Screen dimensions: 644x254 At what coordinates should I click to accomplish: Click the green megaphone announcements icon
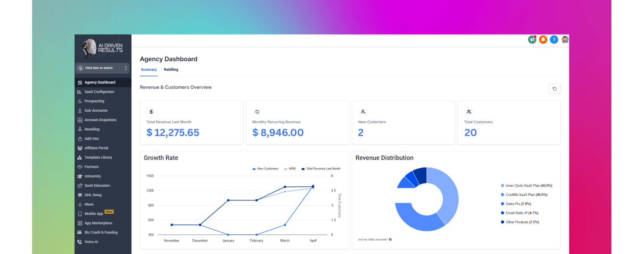(x=532, y=40)
